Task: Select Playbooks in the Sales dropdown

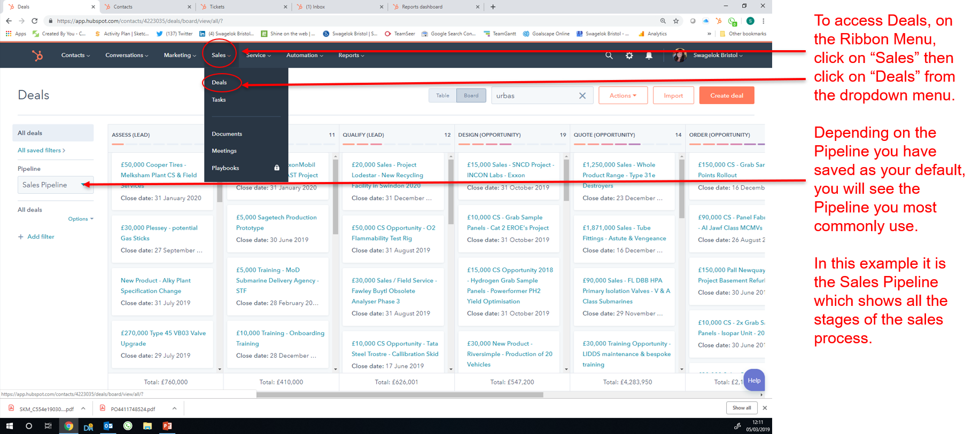Action: (225, 168)
